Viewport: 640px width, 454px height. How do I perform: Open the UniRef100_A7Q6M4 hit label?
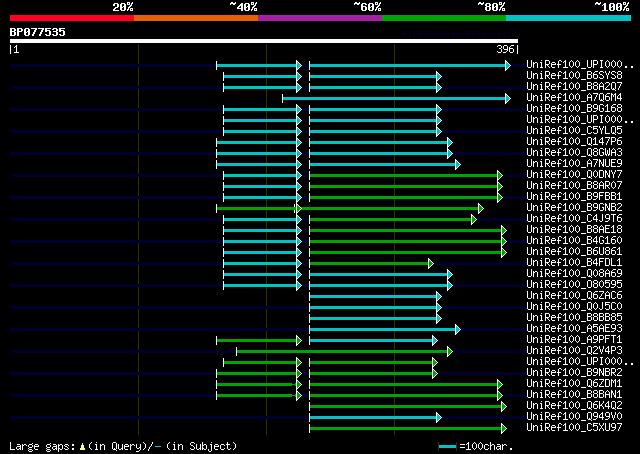click(574, 98)
